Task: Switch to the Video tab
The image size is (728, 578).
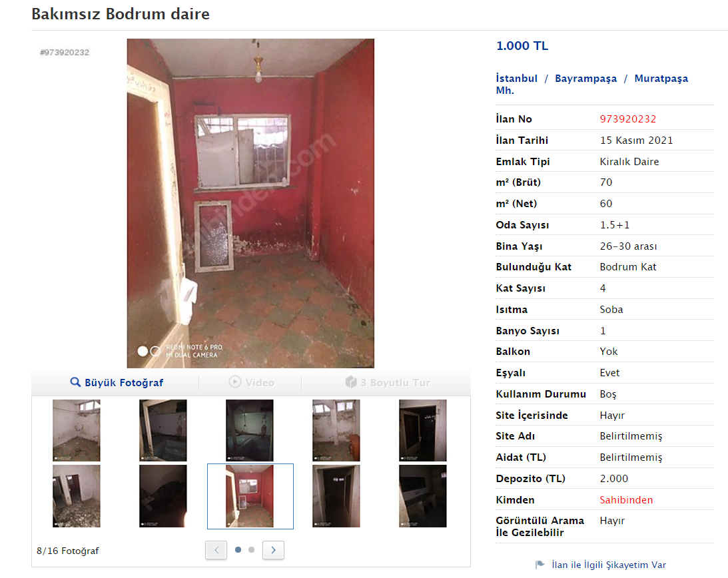Action: pyautogui.click(x=251, y=382)
